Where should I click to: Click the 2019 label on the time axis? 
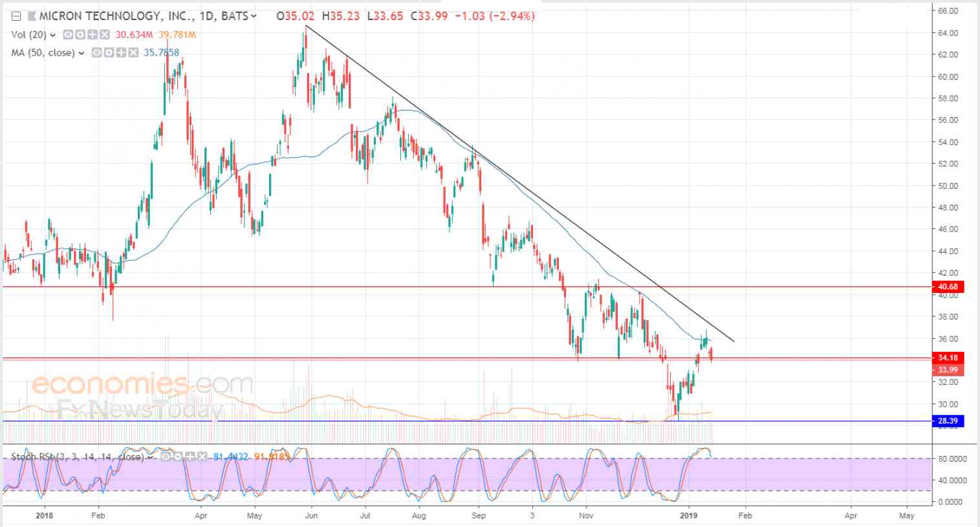click(x=689, y=515)
